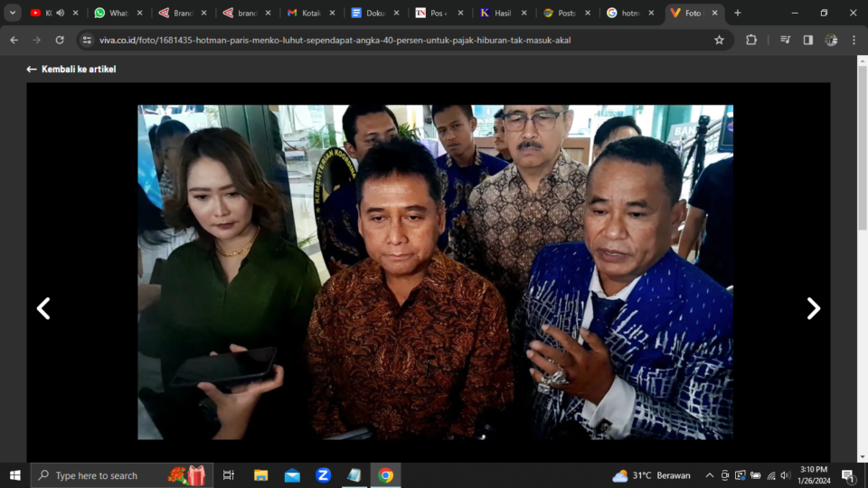Go to the previous photo with left arrow

coord(43,309)
